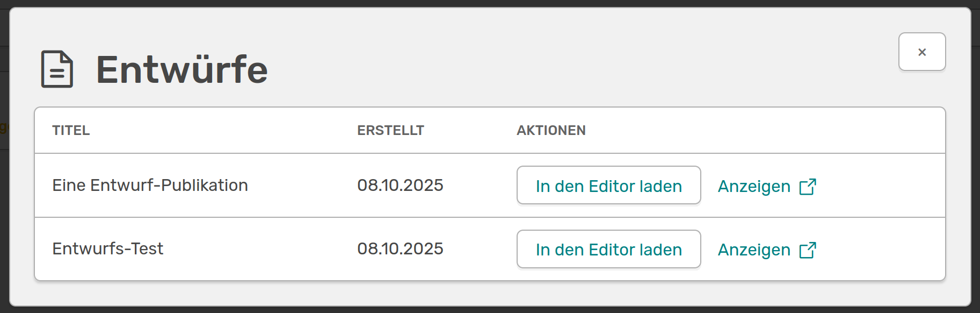Click the 08.10.2025 date of Eine Entwurf-Publikation
This screenshot has width=980, height=313.
400,186
